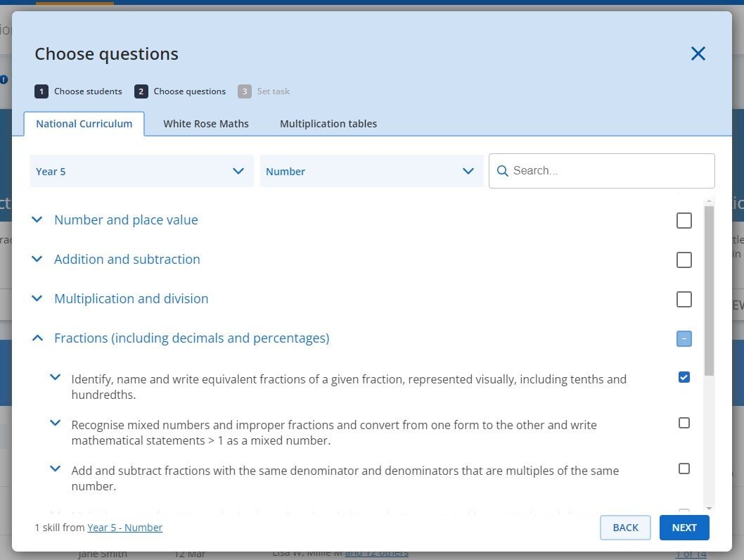This screenshot has width=744, height=560.
Task: Expand the Multiplication and division section
Action: (37, 299)
